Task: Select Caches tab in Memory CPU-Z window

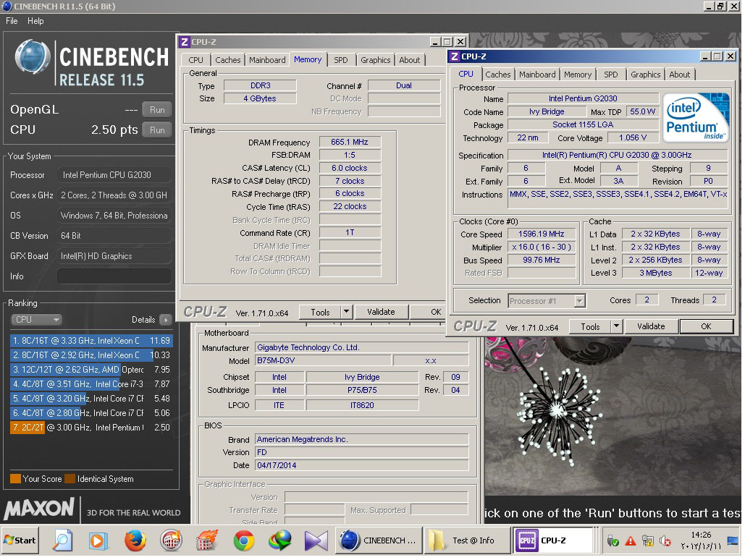Action: 227,60
